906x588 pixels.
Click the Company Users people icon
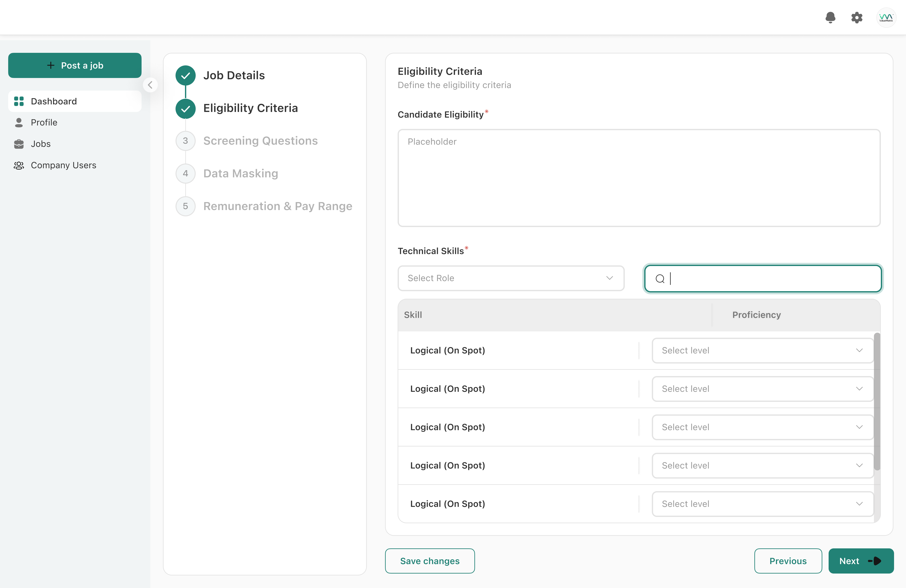(19, 165)
